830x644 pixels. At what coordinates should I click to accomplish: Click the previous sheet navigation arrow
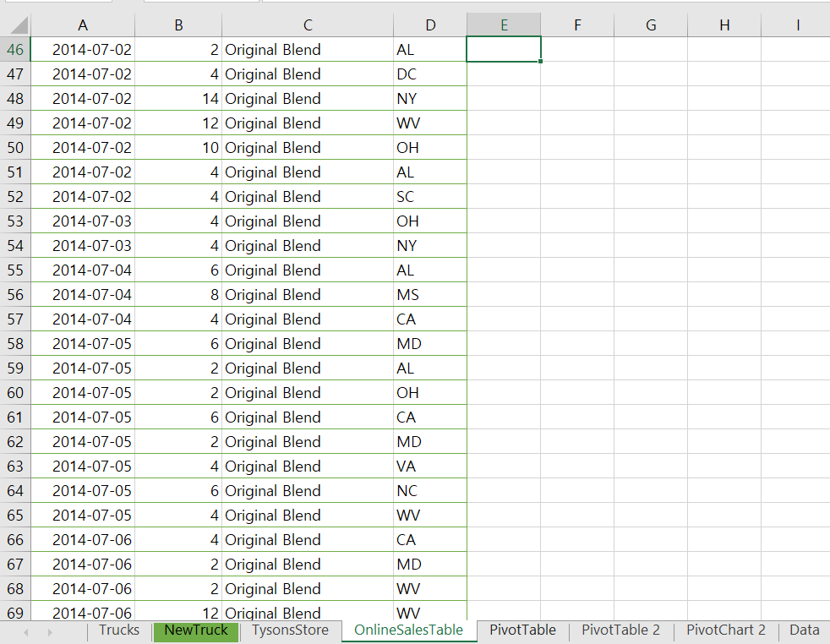click(x=25, y=631)
